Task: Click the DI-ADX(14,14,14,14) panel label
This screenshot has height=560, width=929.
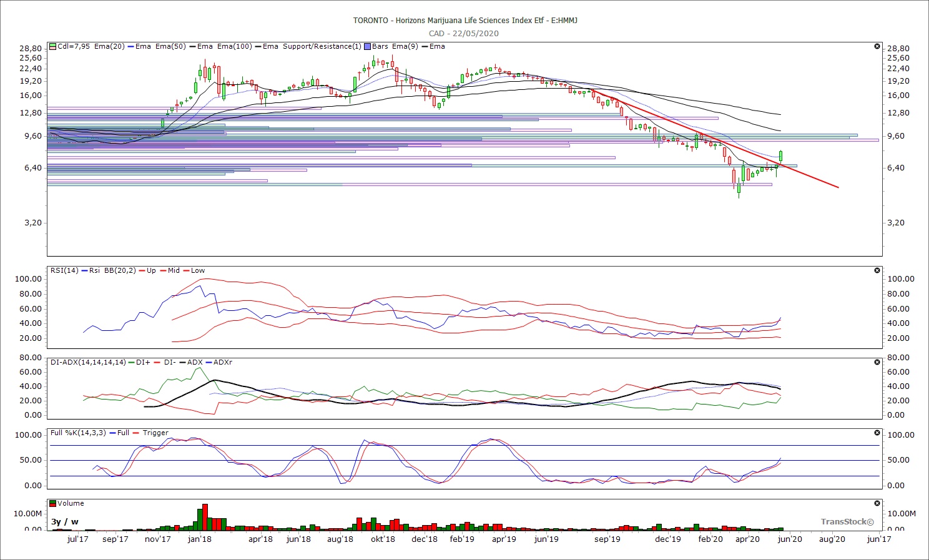Action: click(88, 362)
